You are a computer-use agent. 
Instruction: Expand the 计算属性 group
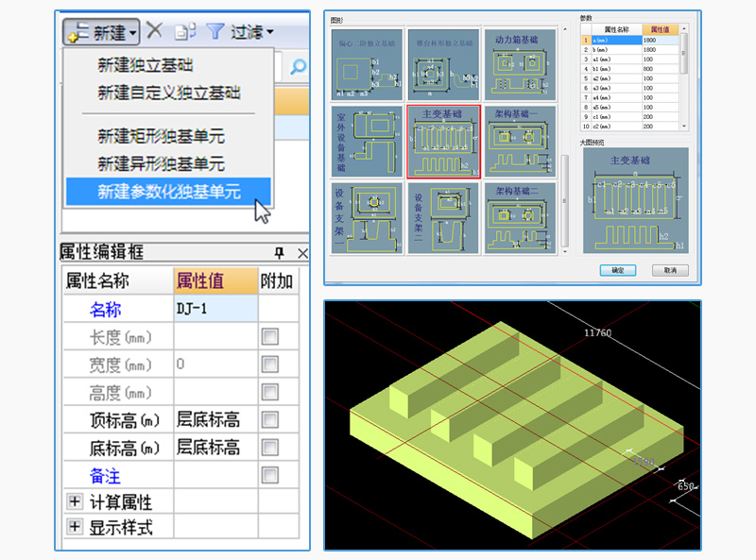click(x=75, y=501)
